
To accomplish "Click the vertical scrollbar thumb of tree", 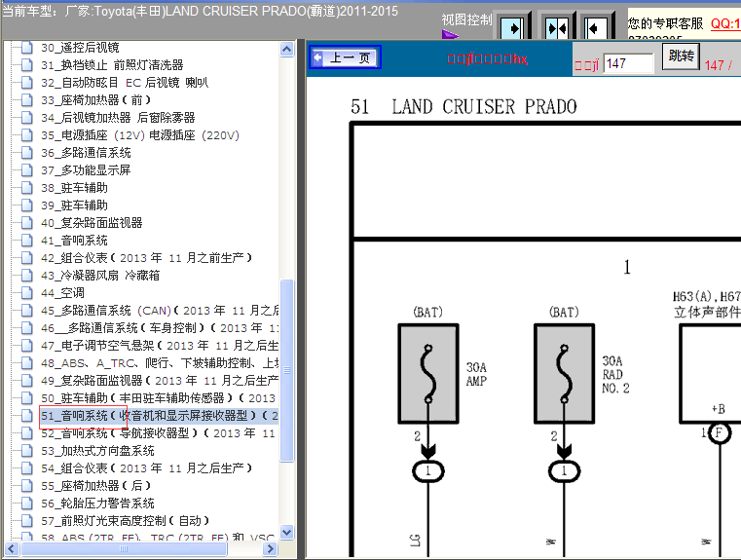I will [287, 370].
